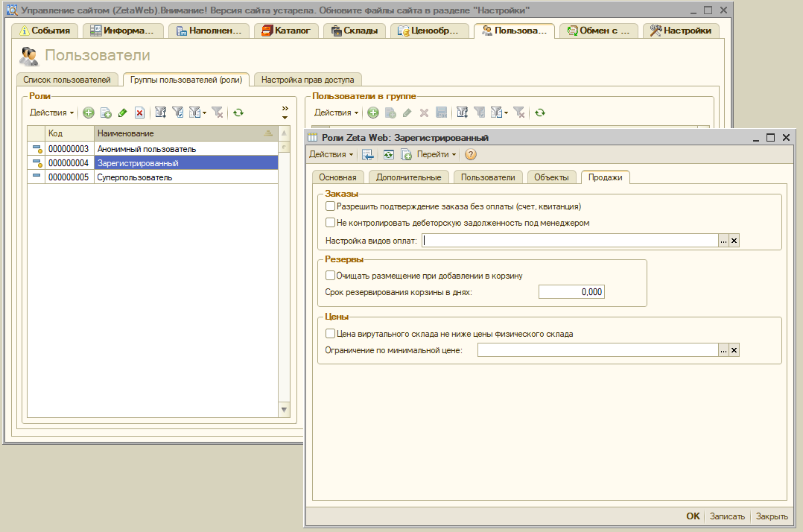Open Действия dropdown in Пользователи в группе panel
This screenshot has height=532, width=803.
pyautogui.click(x=337, y=113)
